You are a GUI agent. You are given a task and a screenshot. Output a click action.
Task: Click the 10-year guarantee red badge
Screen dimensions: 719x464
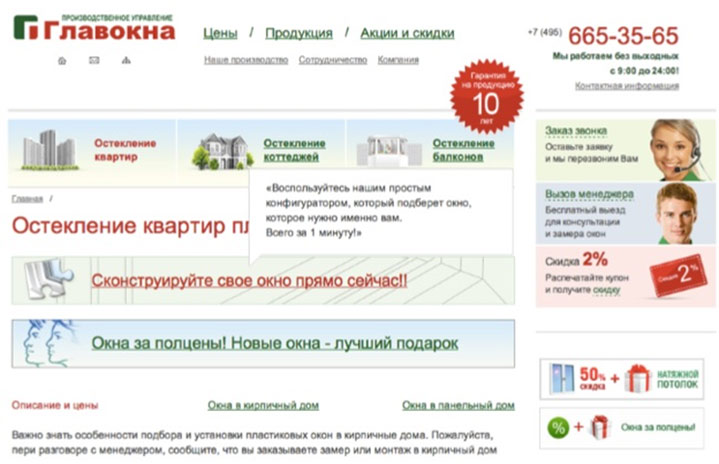(487, 96)
